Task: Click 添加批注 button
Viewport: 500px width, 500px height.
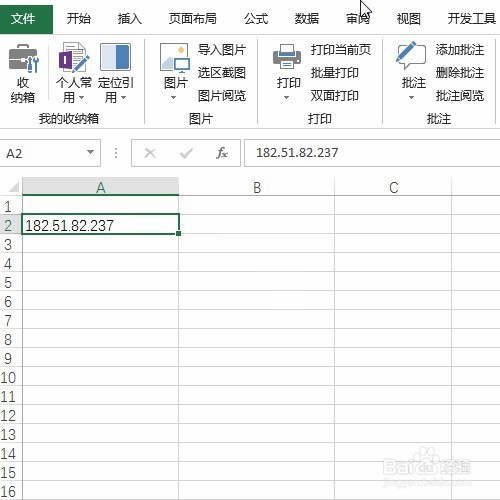Action: pos(460,50)
